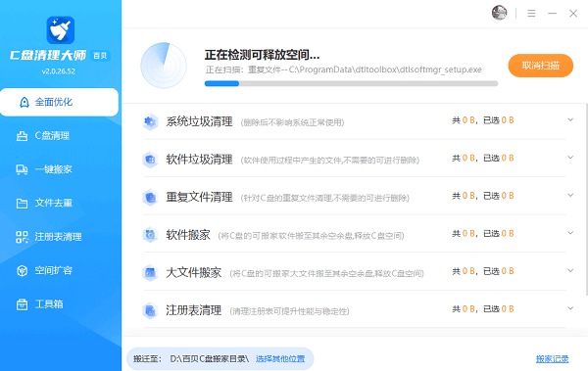This screenshot has width=588, height=371.
Task: Select 注册表清理 in the sidebar
Action: tap(59, 237)
